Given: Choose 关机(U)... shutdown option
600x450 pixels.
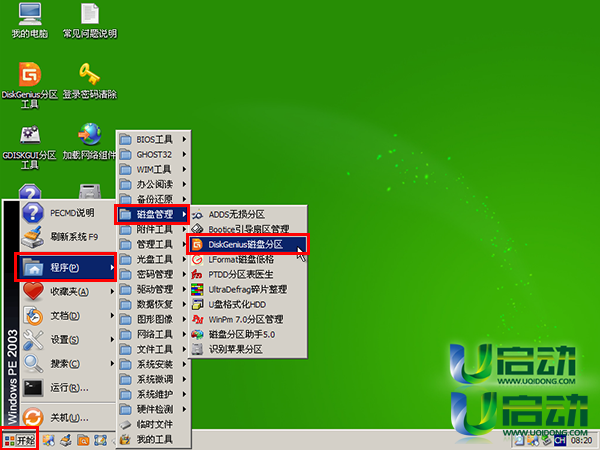Looking at the screenshot, I should pos(68,417).
